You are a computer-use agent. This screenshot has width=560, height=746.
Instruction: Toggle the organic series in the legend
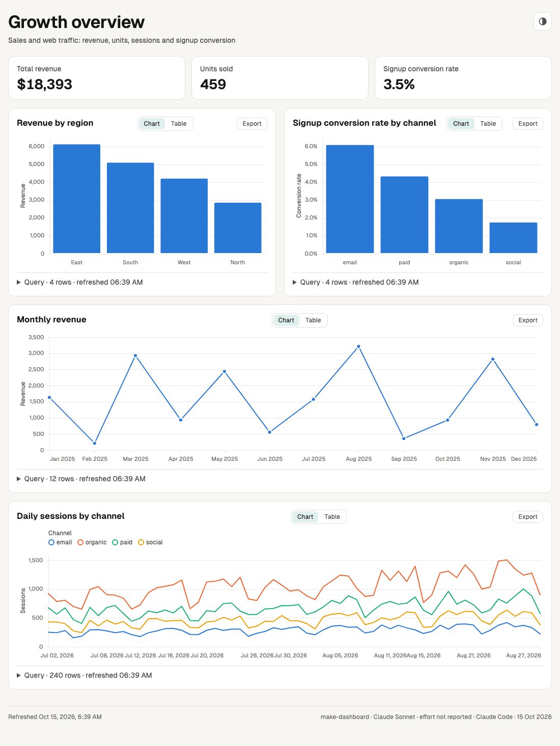(92, 542)
